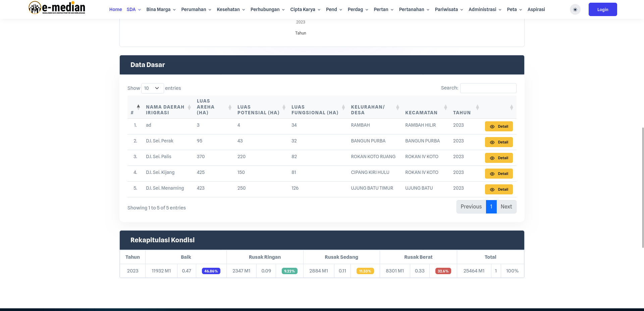Expand the Perhubungan menu
Viewport: 644px width, 311px height.
[268, 9]
